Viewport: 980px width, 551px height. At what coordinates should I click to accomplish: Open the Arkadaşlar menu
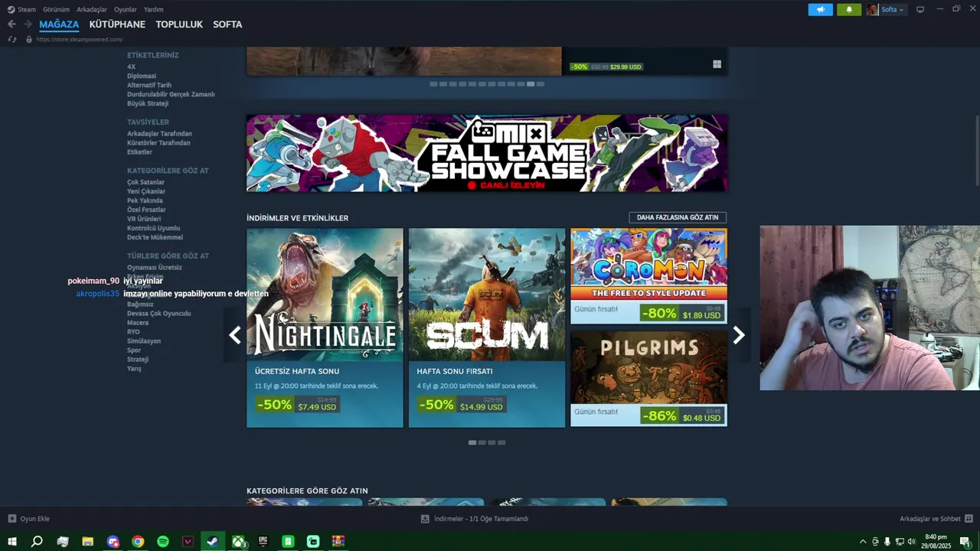(92, 9)
